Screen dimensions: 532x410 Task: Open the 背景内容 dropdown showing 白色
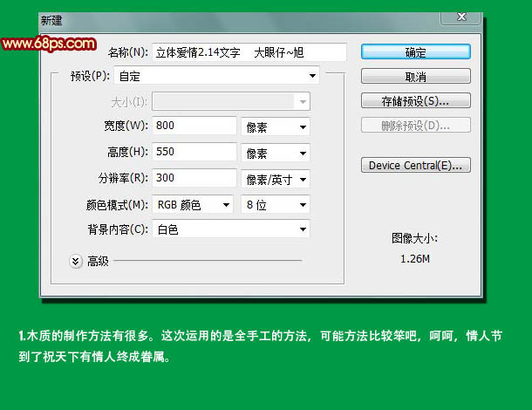click(x=231, y=229)
